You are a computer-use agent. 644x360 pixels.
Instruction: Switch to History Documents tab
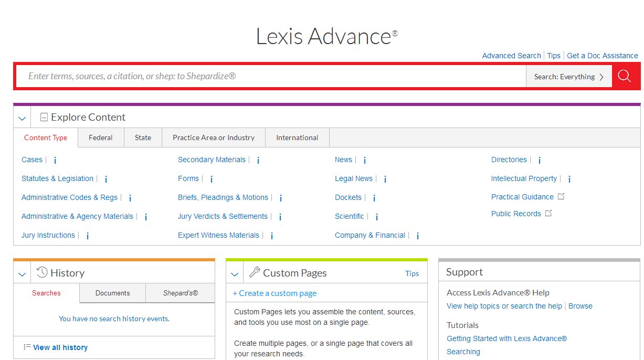(x=113, y=293)
